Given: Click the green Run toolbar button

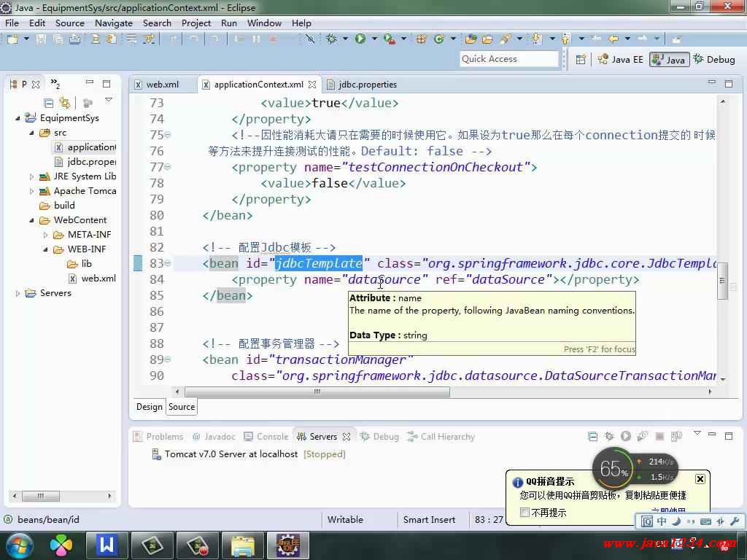Looking at the screenshot, I should [x=360, y=39].
